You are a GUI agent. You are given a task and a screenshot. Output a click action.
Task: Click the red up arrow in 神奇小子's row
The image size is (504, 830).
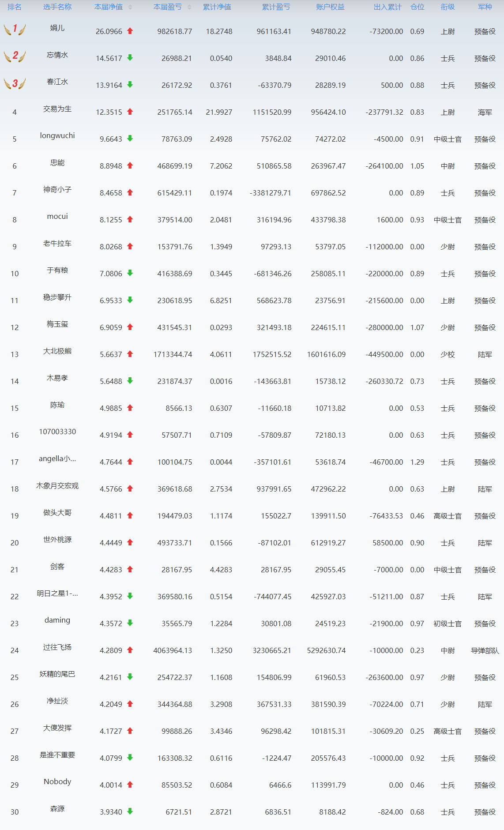(x=130, y=192)
